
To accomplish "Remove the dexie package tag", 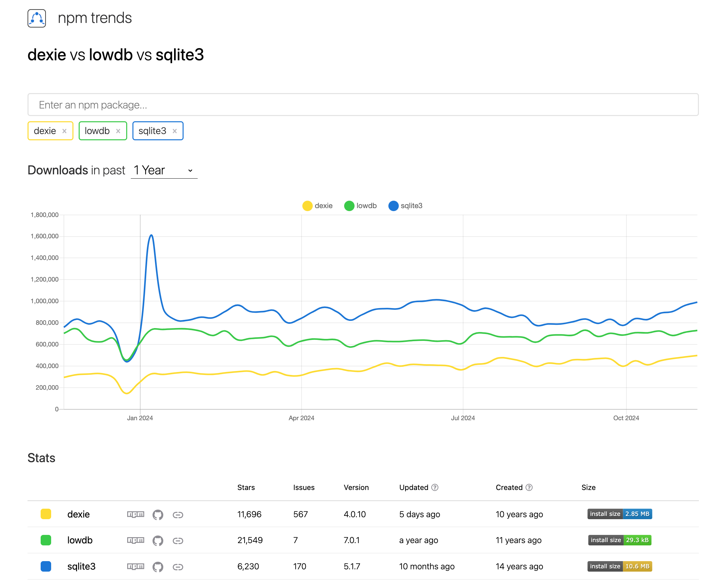I will tap(64, 131).
